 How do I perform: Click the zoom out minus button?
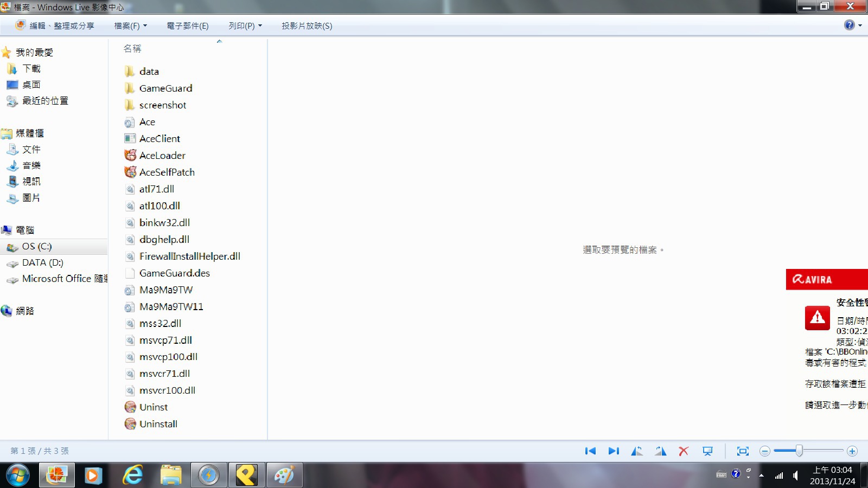(x=765, y=451)
